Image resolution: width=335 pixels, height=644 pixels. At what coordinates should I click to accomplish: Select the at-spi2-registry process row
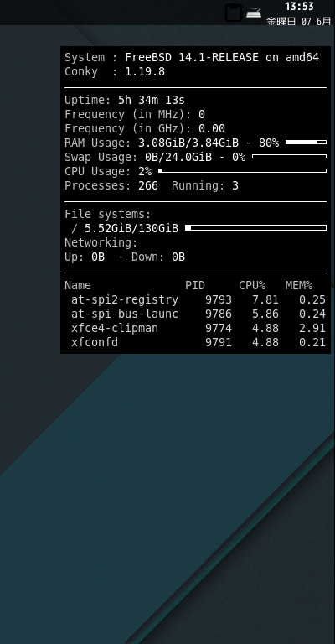(x=198, y=300)
